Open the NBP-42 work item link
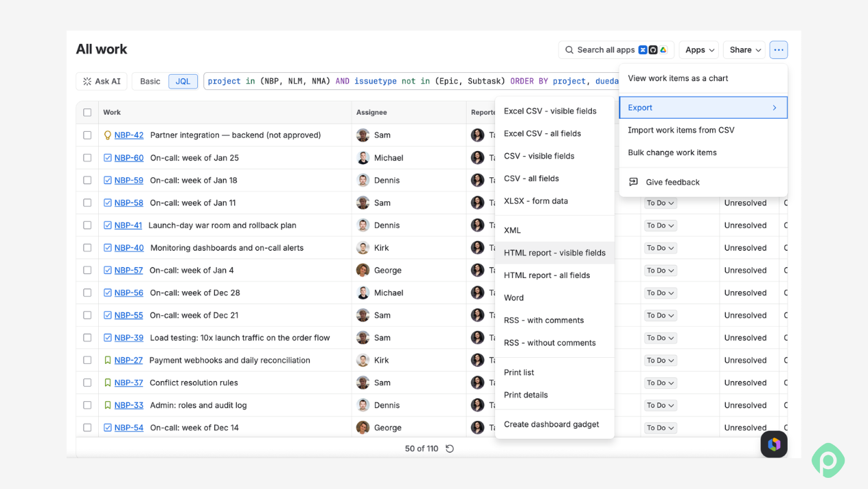The height and width of the screenshot is (489, 868). [x=129, y=135]
